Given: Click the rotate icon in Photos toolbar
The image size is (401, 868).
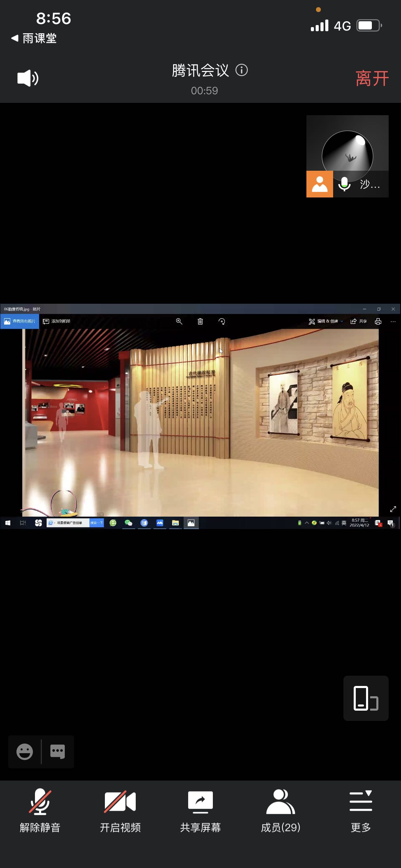Looking at the screenshot, I should pos(222,321).
